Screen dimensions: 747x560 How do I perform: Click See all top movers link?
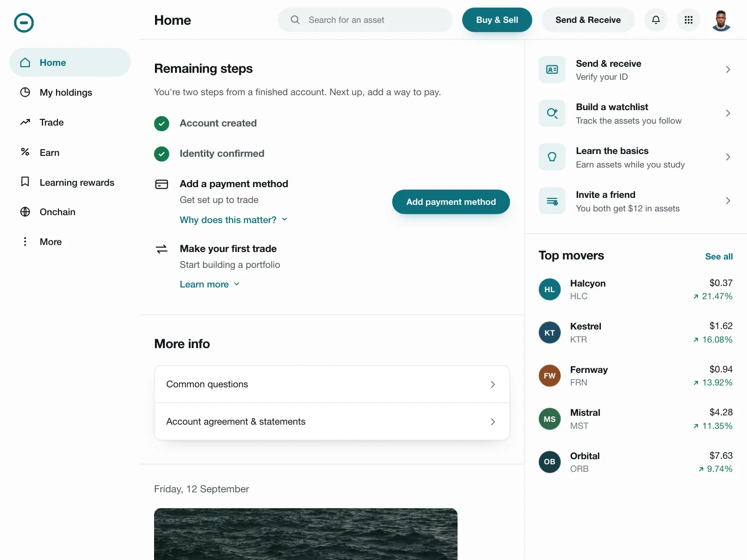coord(719,256)
